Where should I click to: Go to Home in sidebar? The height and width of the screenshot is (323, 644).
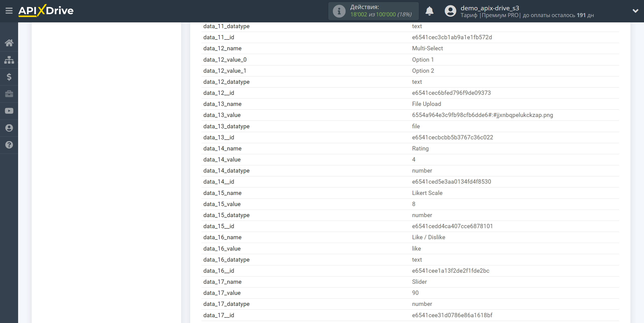[9, 43]
